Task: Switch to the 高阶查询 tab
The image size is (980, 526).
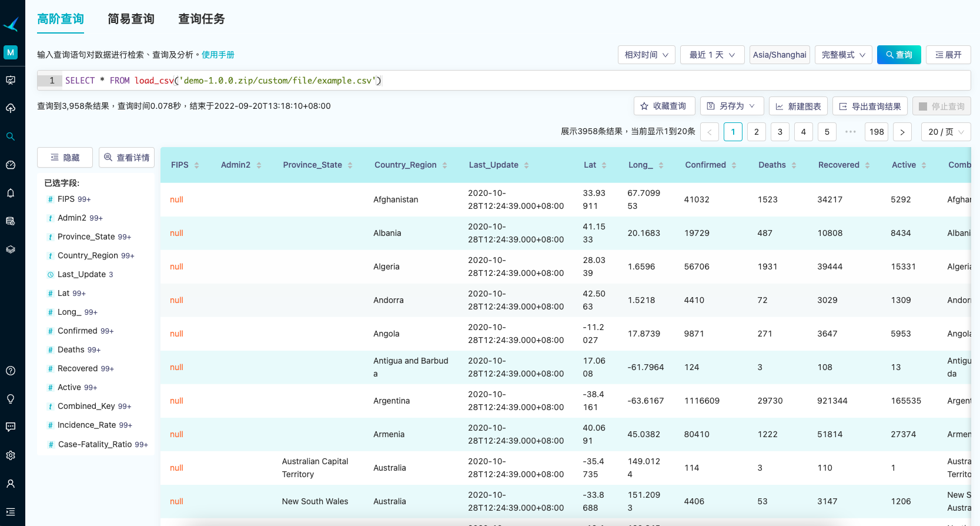Action: 61,19
